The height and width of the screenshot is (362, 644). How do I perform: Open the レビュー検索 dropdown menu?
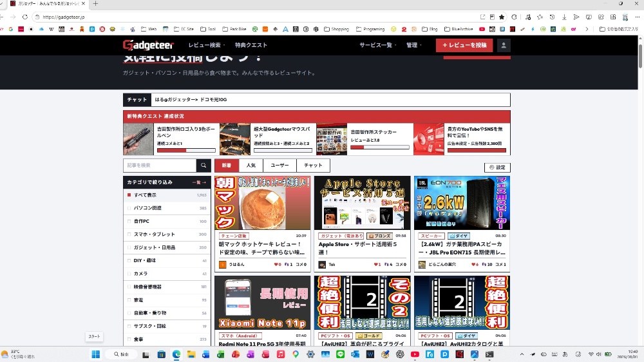coord(206,45)
